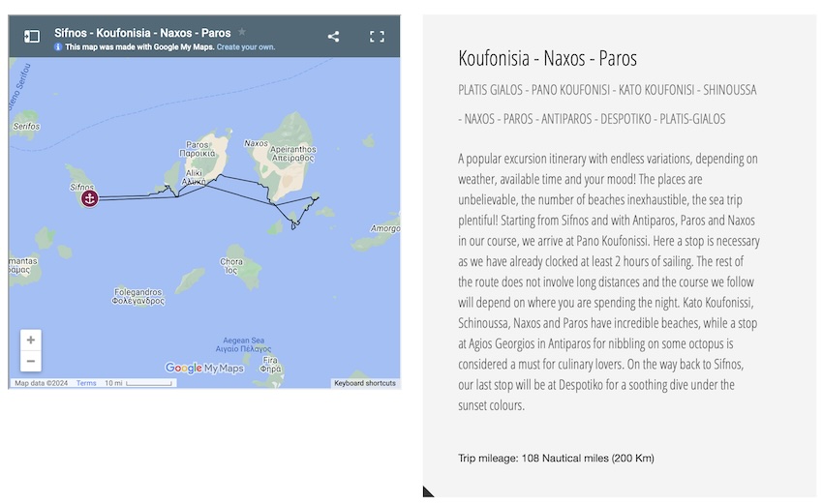Click the 'Map data ©2024' attribution text
Image resolution: width=823 pixels, height=504 pixels.
pyautogui.click(x=41, y=383)
